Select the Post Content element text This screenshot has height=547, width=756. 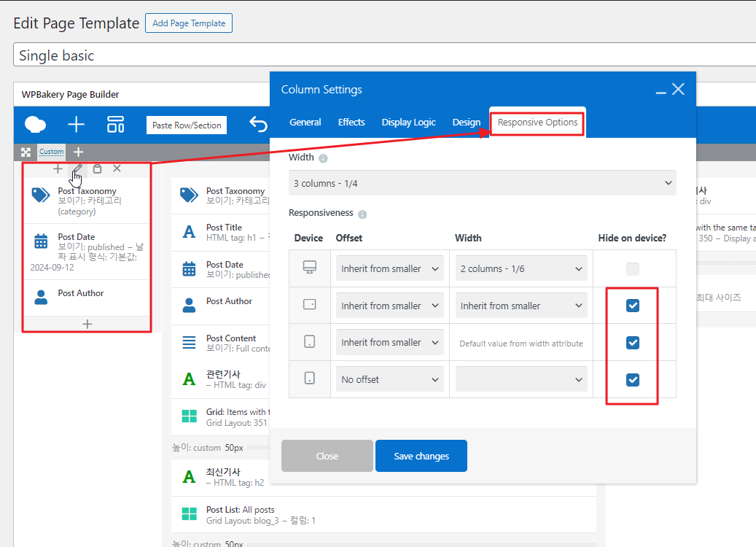[x=231, y=338]
